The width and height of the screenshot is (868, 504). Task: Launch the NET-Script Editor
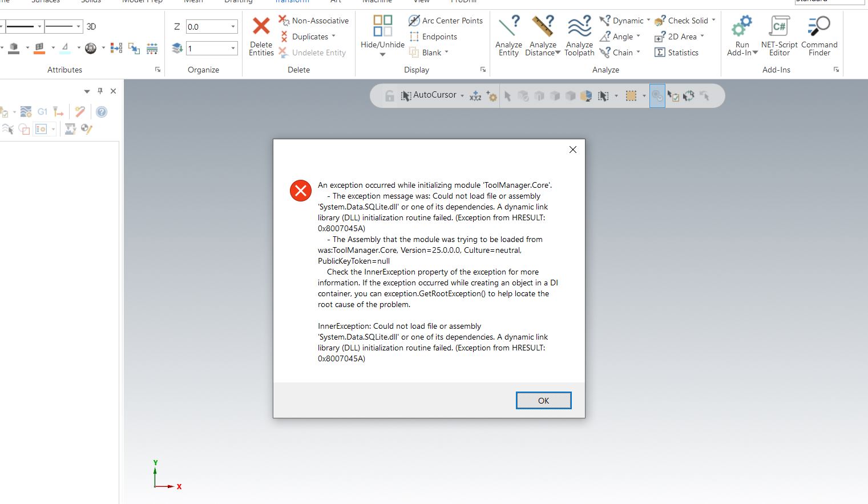779,26
